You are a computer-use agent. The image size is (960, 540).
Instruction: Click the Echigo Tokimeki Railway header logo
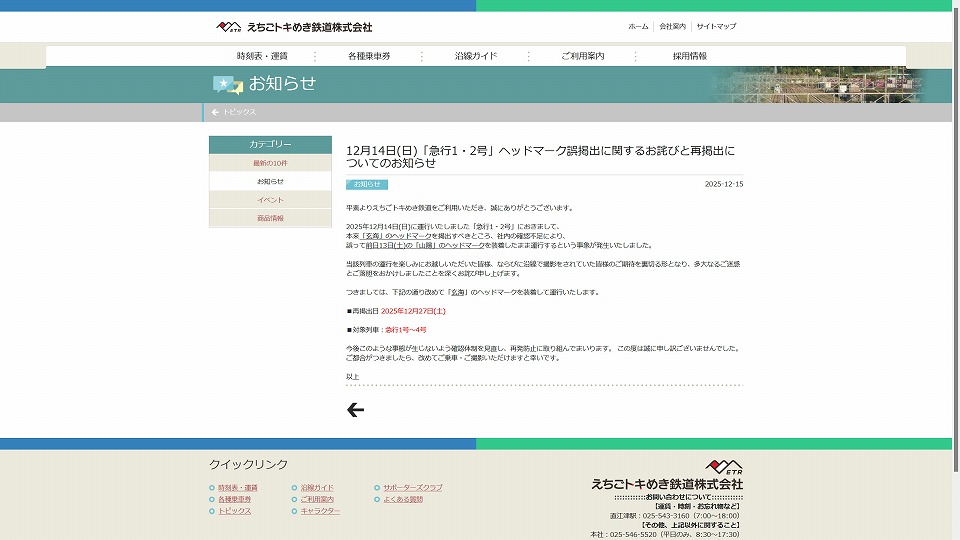pos(294,26)
